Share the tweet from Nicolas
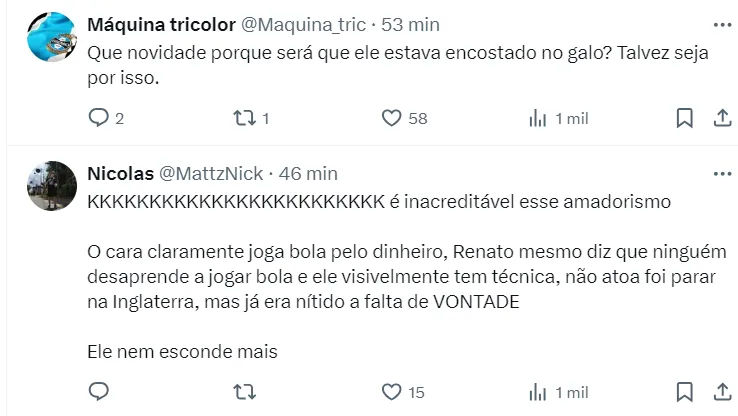The image size is (738, 416). click(x=719, y=391)
